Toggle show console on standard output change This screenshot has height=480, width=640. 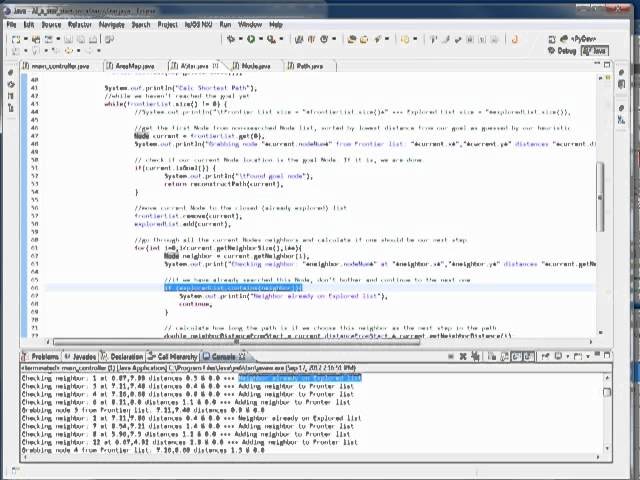[x=517, y=357]
